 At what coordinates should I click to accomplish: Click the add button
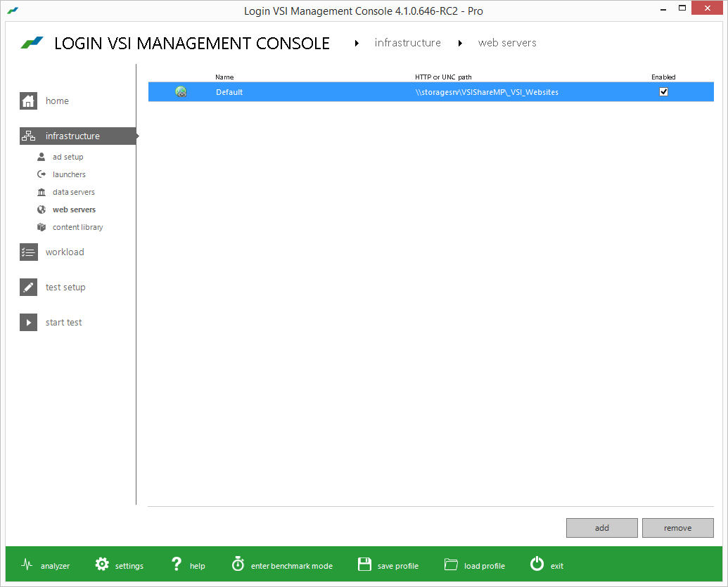pos(601,528)
